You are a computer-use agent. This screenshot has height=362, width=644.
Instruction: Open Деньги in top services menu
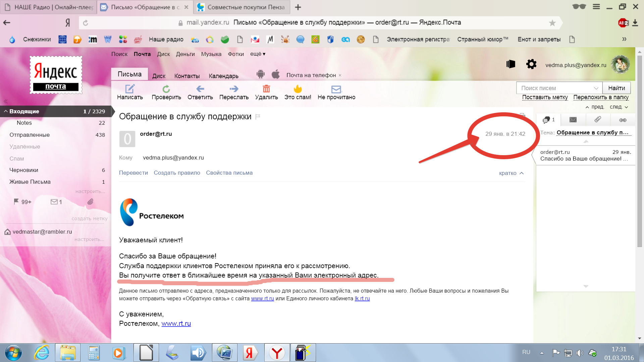[x=185, y=54]
